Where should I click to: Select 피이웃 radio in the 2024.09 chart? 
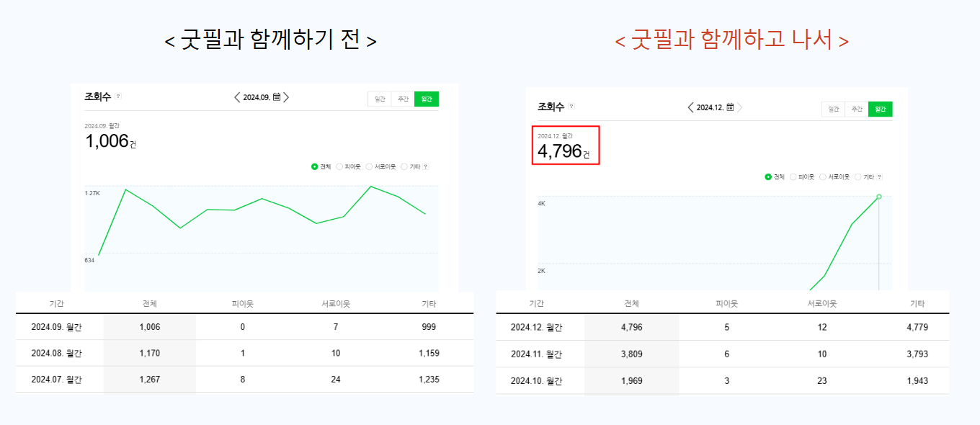tap(339, 166)
